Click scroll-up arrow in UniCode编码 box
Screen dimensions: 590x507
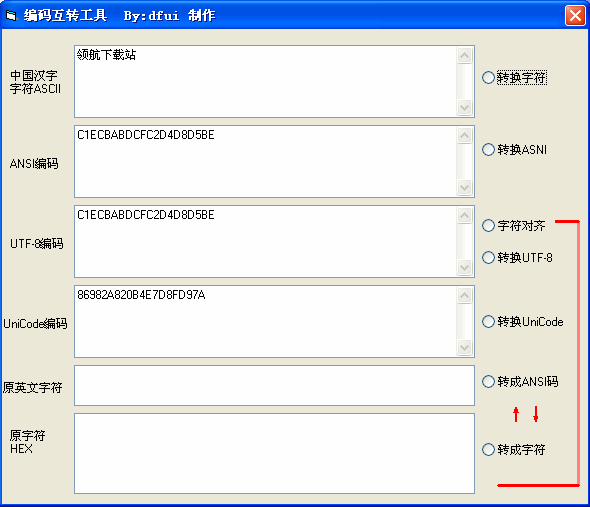tap(465, 295)
